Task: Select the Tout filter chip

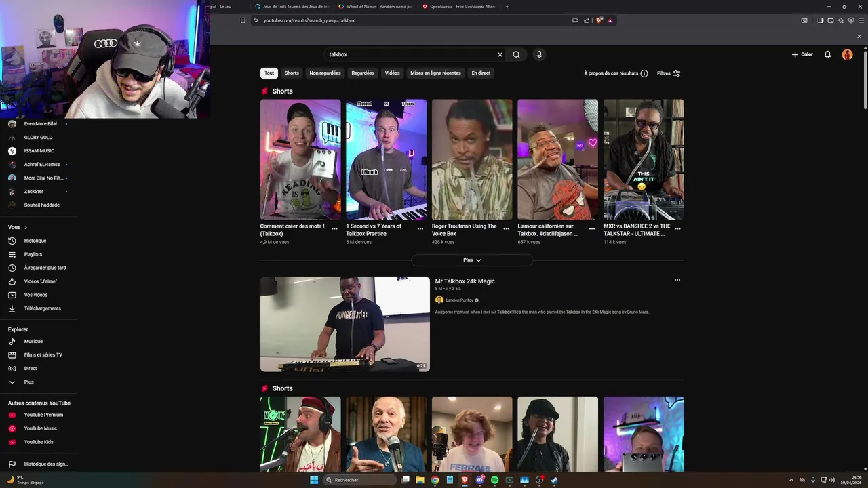Action: tap(269, 73)
